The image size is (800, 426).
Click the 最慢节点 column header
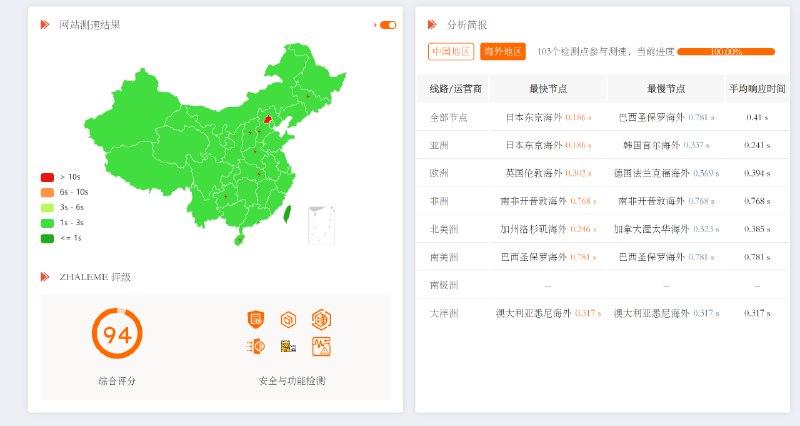click(666, 89)
